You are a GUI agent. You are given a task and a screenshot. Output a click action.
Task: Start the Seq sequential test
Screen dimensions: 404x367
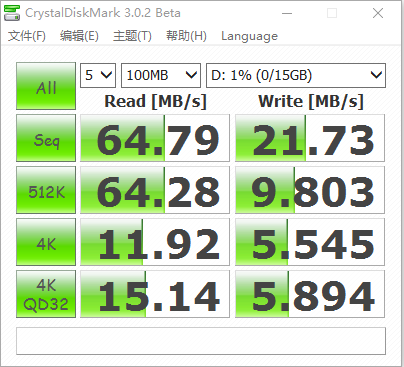[x=46, y=138]
